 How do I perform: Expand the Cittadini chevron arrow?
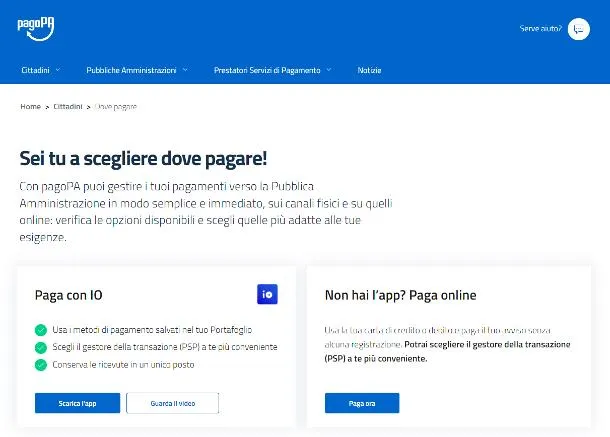[58, 70]
